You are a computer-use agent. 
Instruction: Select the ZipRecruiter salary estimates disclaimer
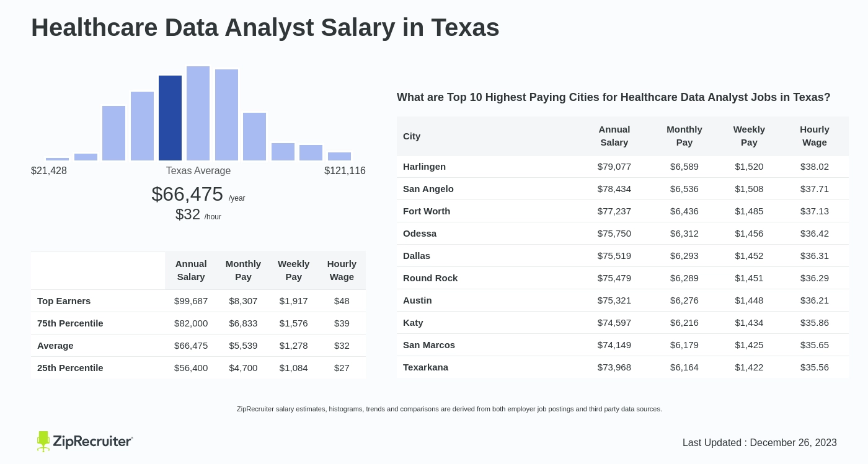449,409
